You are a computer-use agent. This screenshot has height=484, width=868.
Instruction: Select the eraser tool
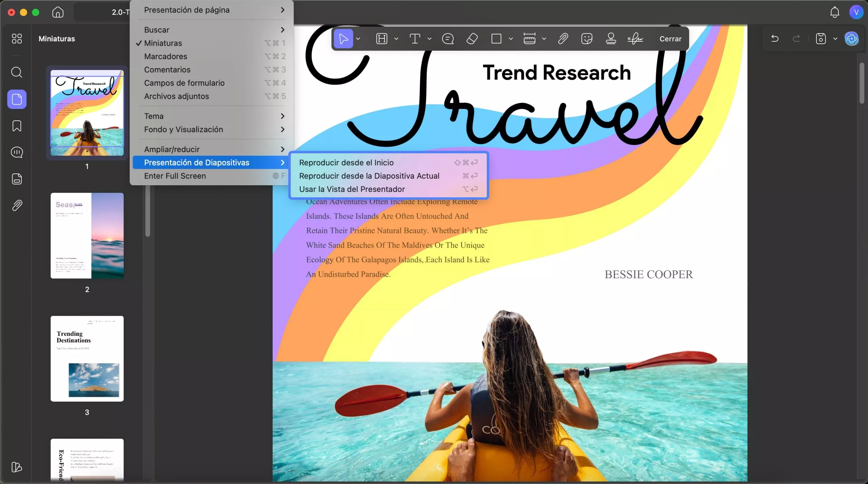pos(472,39)
